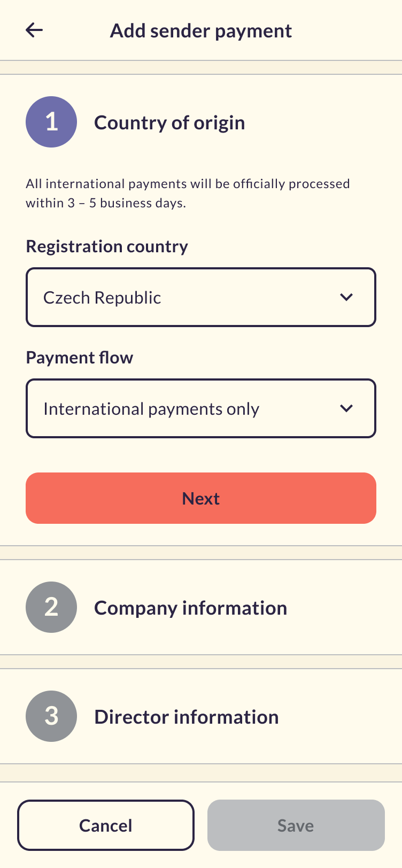Click the chevron in Registration country field
The image size is (402, 868).
point(346,297)
